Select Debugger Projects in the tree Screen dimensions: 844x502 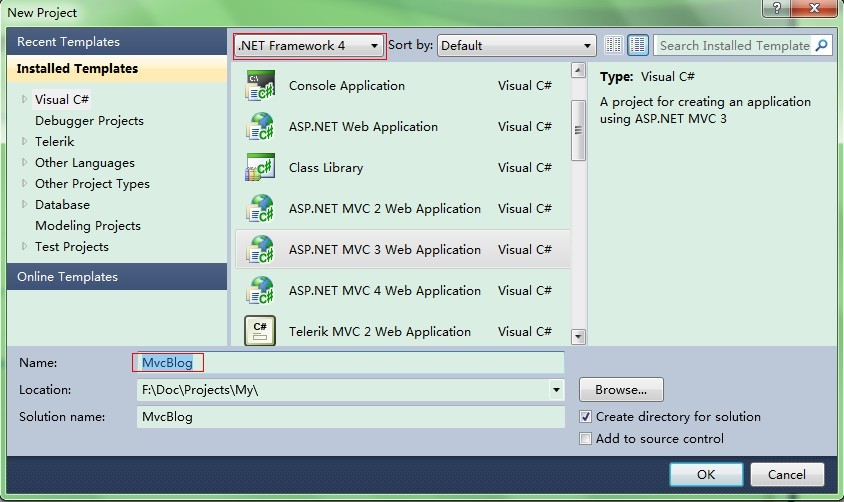89,121
